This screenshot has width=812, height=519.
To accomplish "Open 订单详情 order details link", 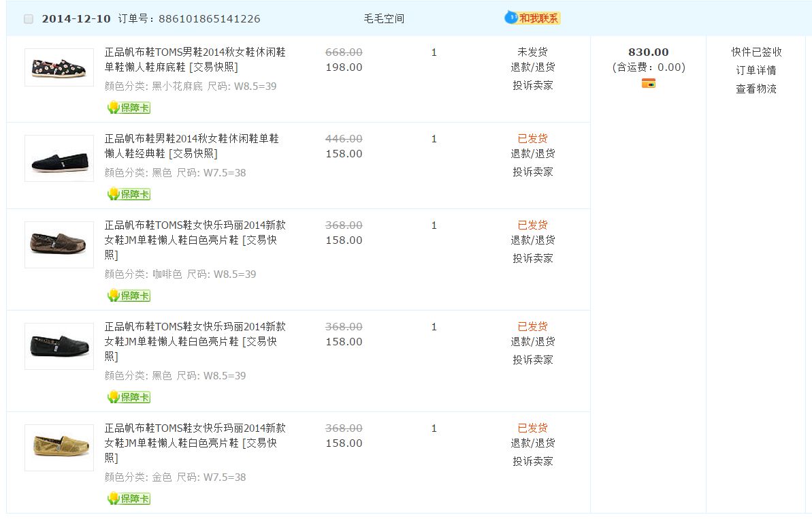I will (756, 70).
